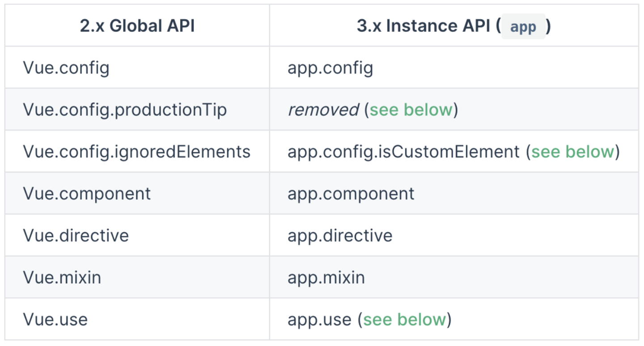Viewport: 644px width, 346px height.
Task: Follow 'see below' link next to app.config.isCustomElement
Action: [x=572, y=152]
